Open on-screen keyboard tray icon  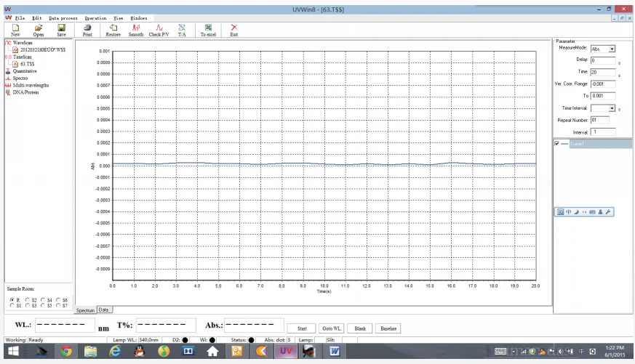tap(500, 352)
